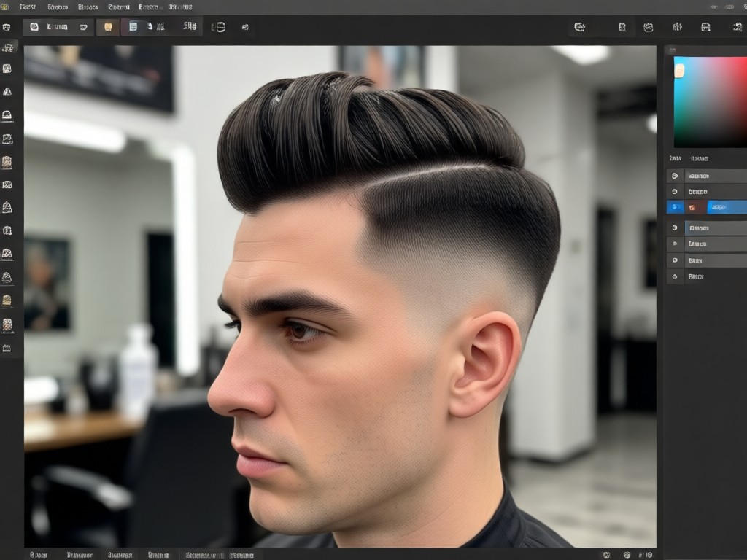
Task: Toggle visibility of the first layer row
Action: point(675,176)
